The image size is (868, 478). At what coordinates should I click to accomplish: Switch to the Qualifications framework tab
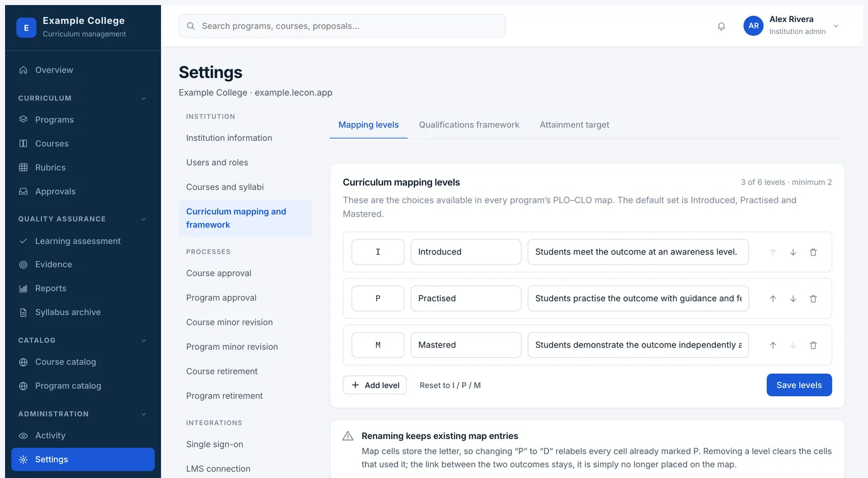coord(469,125)
